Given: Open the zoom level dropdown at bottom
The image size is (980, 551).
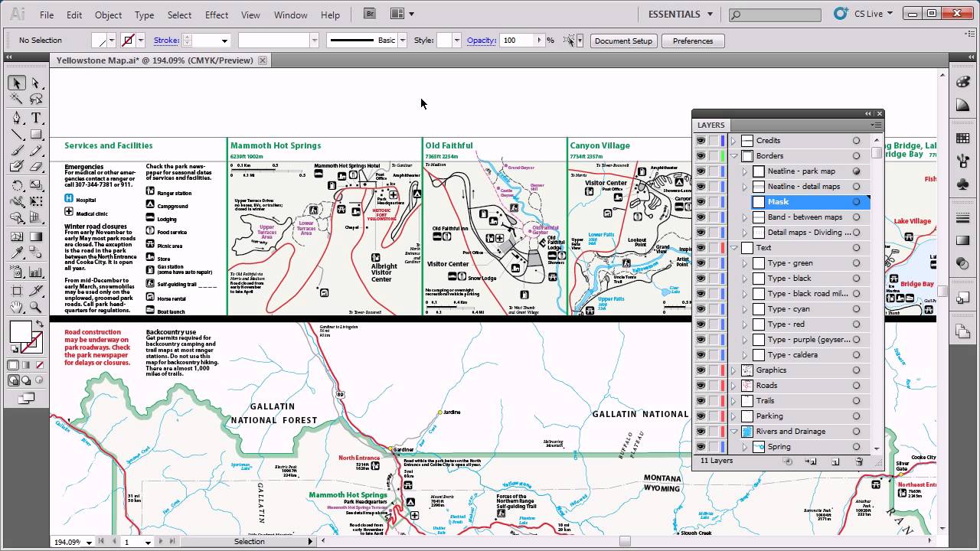Looking at the screenshot, I should 89,543.
